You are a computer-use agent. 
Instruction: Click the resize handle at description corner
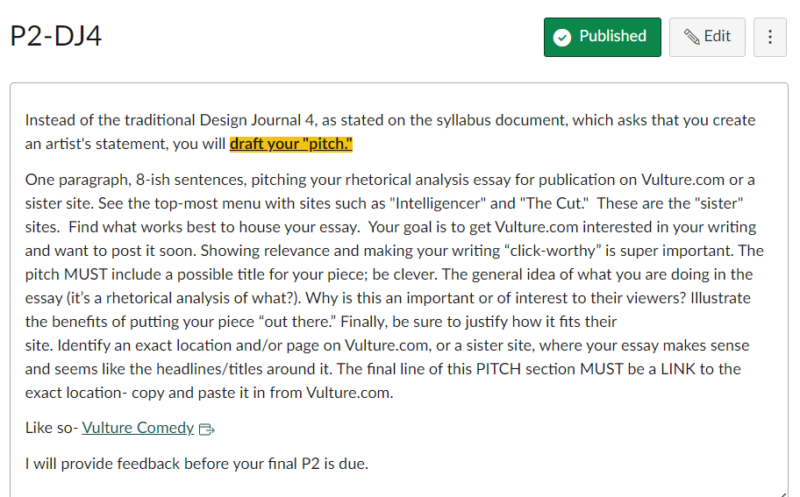[x=782, y=492]
